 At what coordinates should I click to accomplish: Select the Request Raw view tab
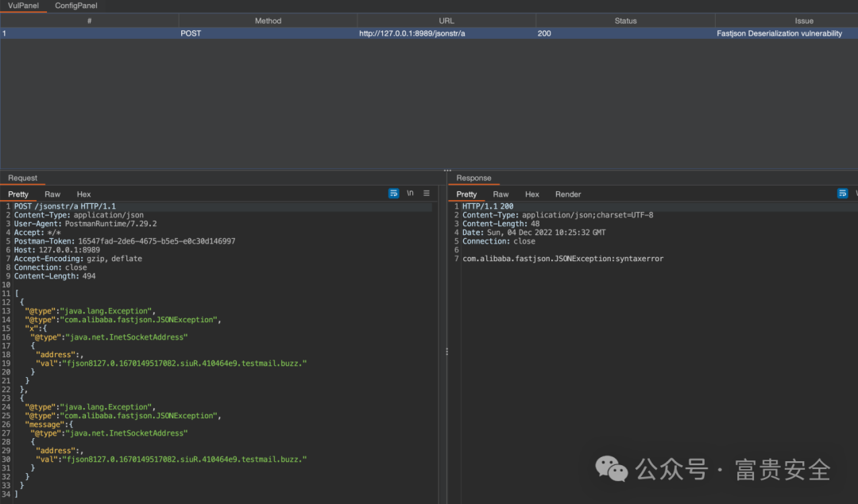click(x=52, y=194)
